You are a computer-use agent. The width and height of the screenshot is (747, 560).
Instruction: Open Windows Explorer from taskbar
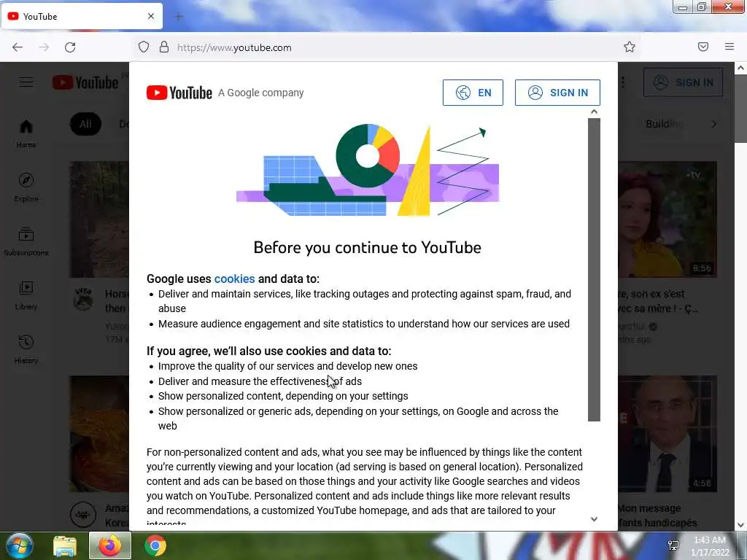click(65, 545)
